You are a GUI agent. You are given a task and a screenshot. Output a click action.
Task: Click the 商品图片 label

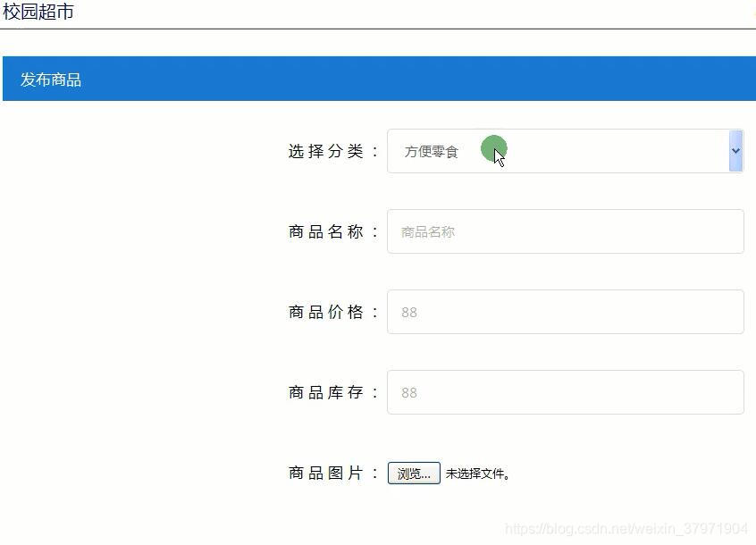(x=333, y=474)
